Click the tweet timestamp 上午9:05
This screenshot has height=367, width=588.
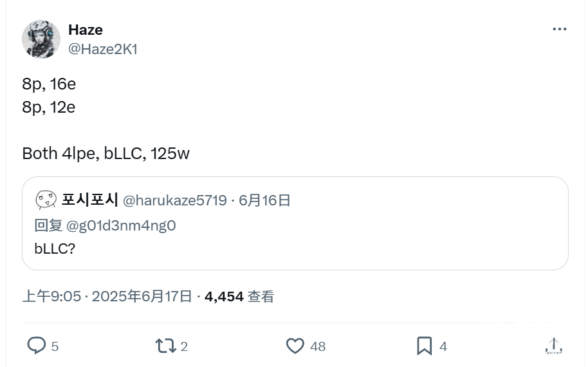tap(51, 296)
